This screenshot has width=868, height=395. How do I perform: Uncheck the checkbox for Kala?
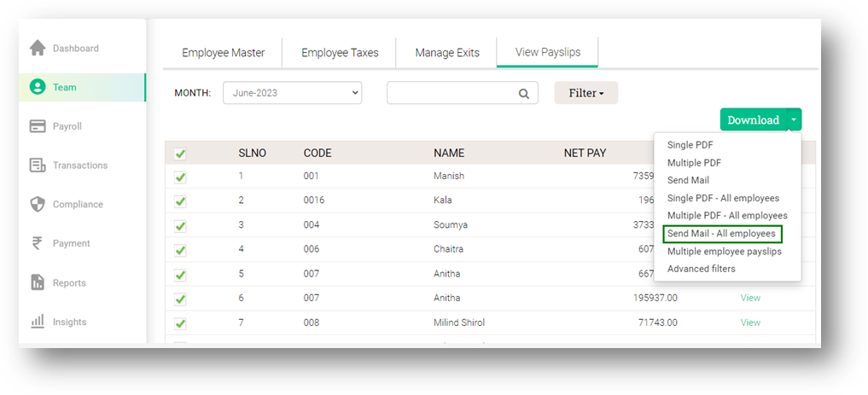point(180,201)
